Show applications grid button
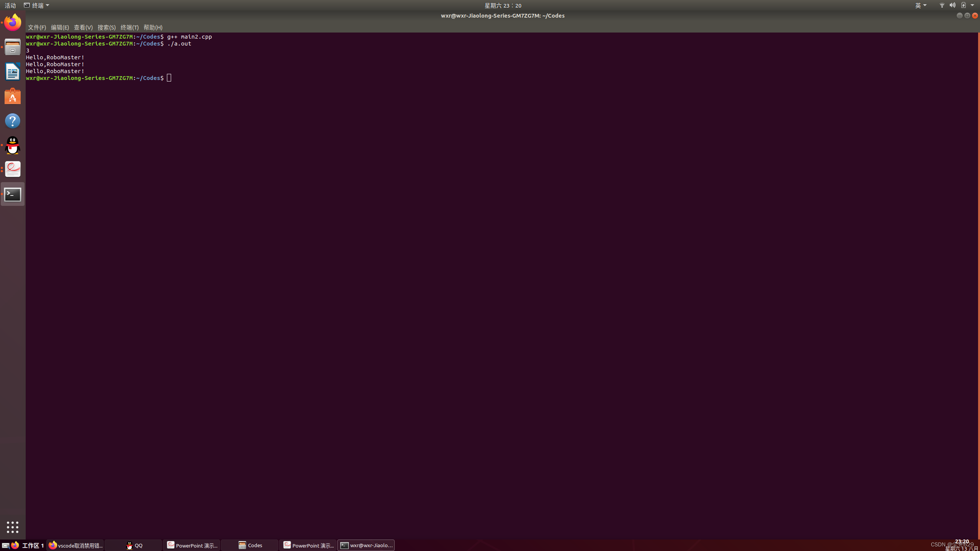 point(13,527)
